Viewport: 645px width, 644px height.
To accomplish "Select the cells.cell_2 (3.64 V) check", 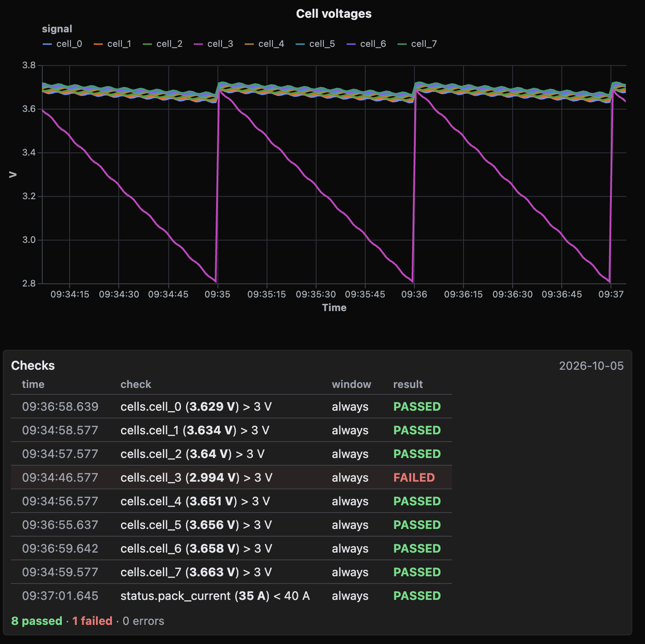I will [232, 454].
